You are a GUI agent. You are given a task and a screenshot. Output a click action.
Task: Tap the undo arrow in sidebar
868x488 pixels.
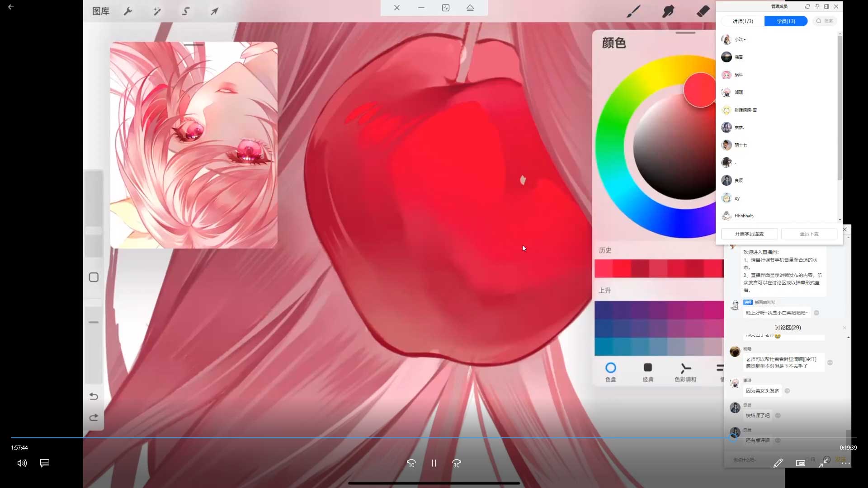click(94, 396)
